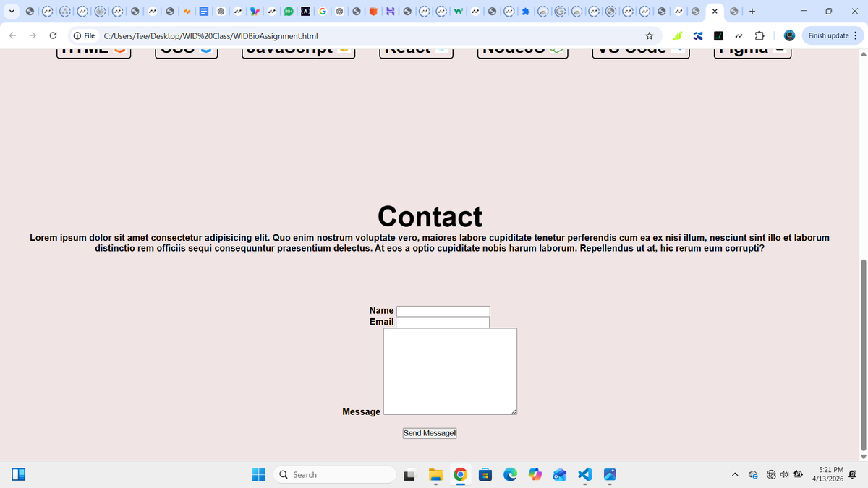Open the battery tray icon

(x=799, y=475)
